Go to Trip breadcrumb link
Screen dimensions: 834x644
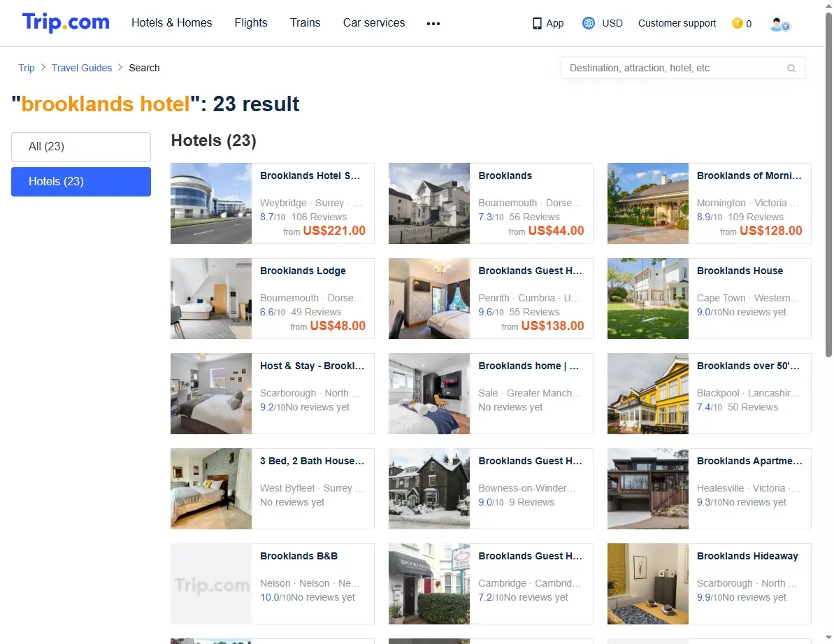(x=27, y=68)
